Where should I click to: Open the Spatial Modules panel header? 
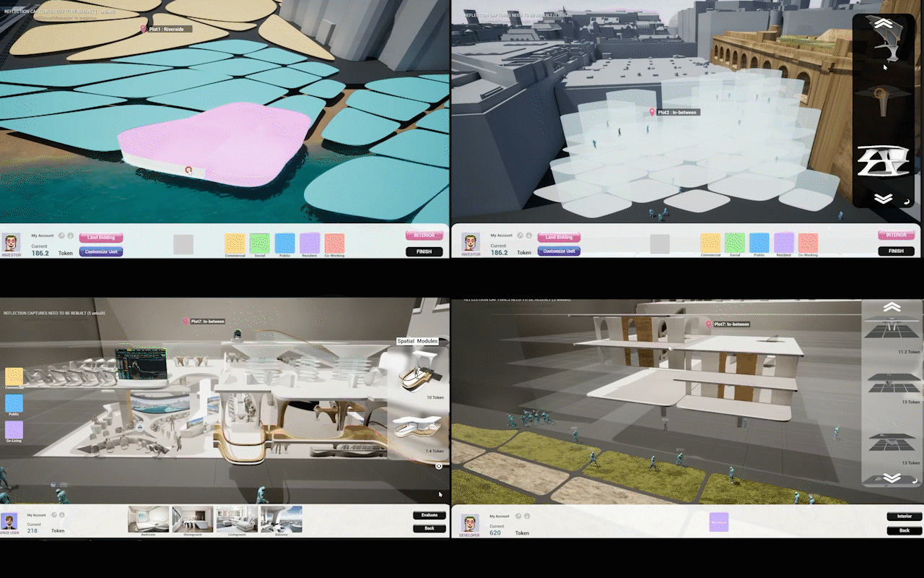pos(417,341)
